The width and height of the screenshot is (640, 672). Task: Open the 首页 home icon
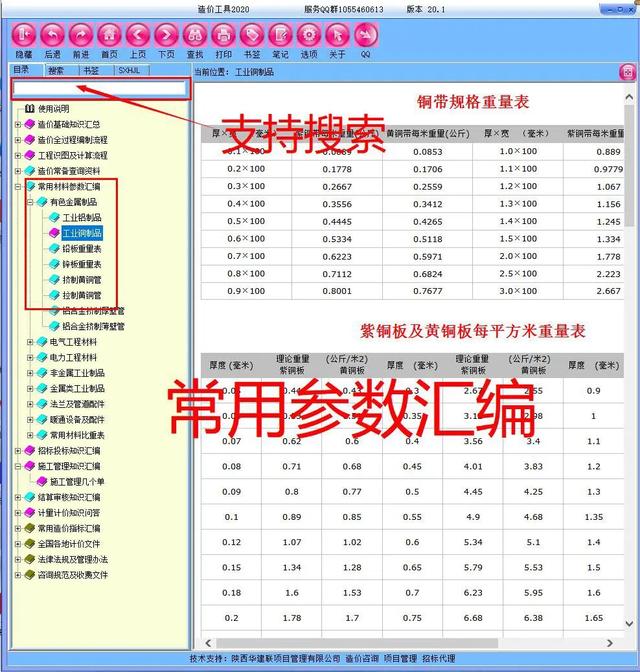click(x=109, y=35)
